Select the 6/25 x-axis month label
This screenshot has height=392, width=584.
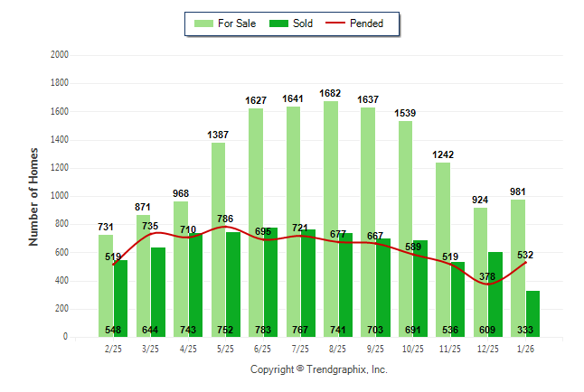[x=263, y=348]
